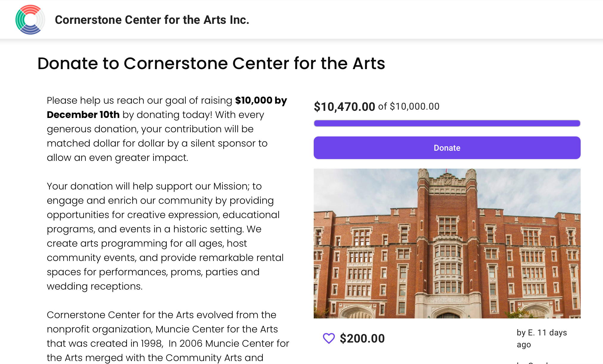Click the heart icon beside $200.00
Viewport: 603px width, 364px height.
pyautogui.click(x=329, y=338)
